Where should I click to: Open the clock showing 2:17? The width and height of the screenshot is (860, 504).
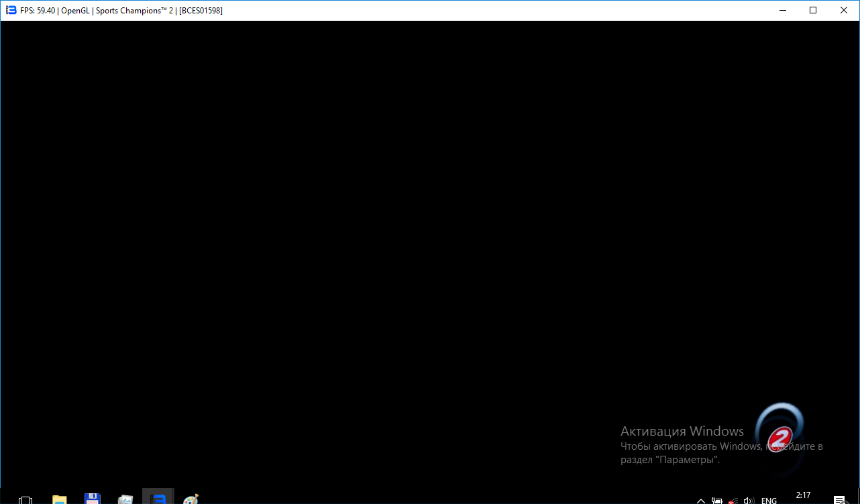pyautogui.click(x=803, y=496)
